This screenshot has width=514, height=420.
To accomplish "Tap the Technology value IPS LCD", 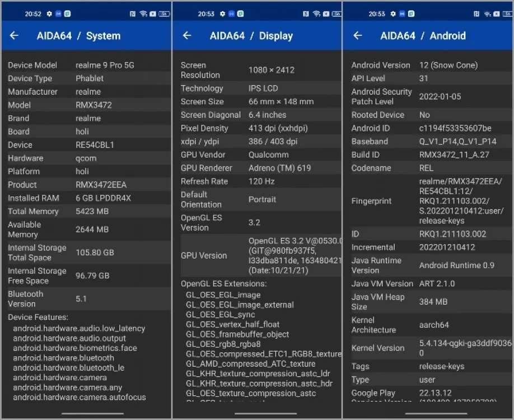I will (x=263, y=88).
